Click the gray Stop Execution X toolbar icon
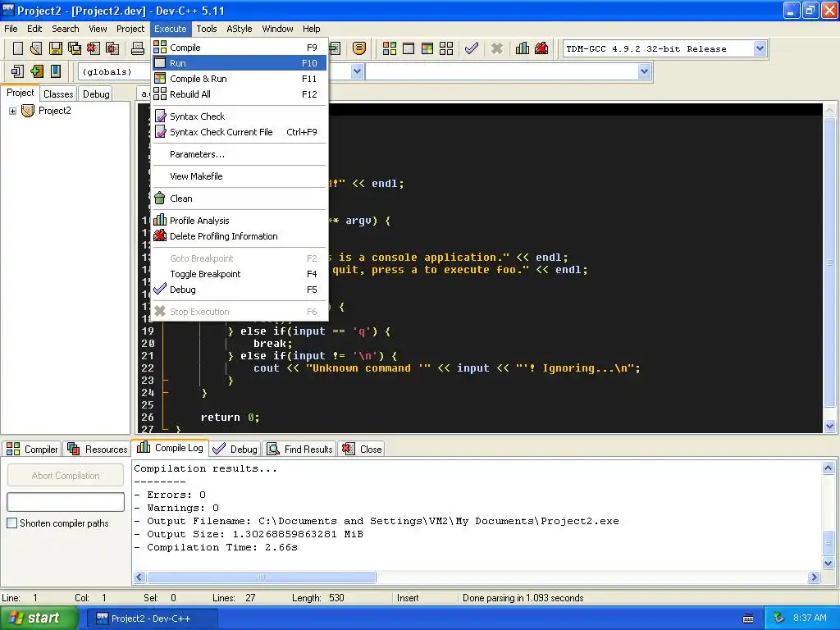The height and width of the screenshot is (630, 840). (497, 48)
